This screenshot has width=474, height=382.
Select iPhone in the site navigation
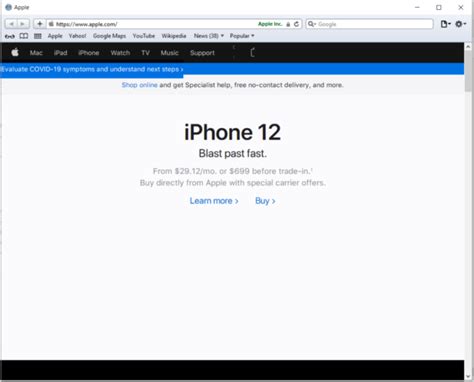[89, 53]
